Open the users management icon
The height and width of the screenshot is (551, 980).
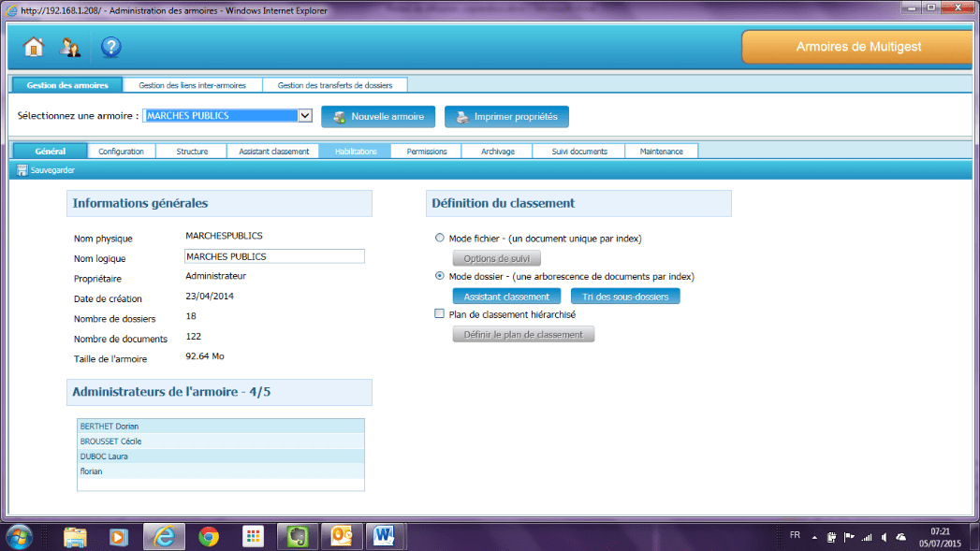(x=70, y=47)
